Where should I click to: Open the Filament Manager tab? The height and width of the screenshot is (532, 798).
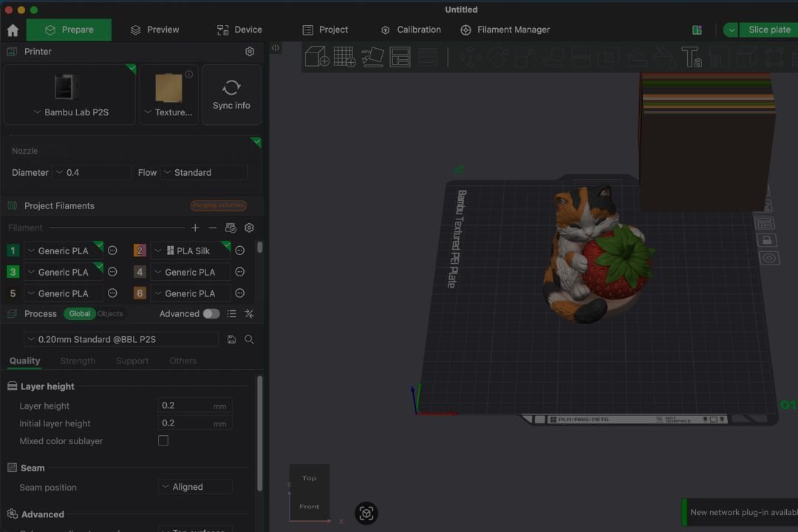tap(505, 30)
